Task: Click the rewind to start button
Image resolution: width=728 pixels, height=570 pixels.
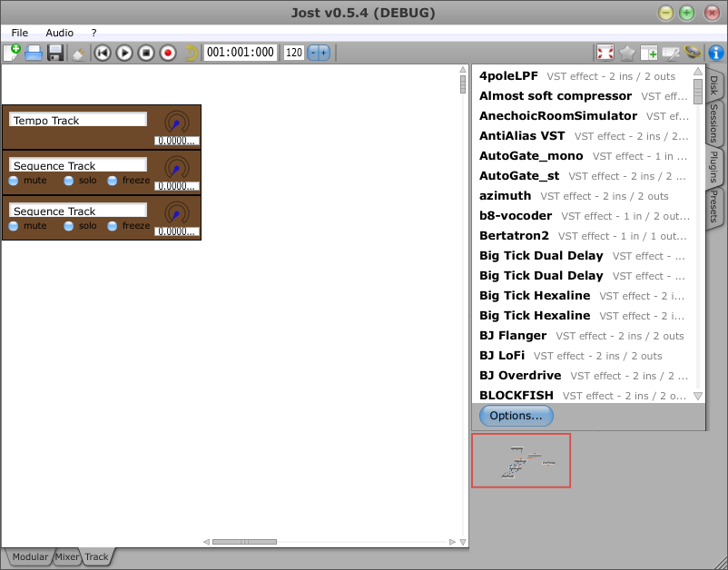Action: [103, 53]
